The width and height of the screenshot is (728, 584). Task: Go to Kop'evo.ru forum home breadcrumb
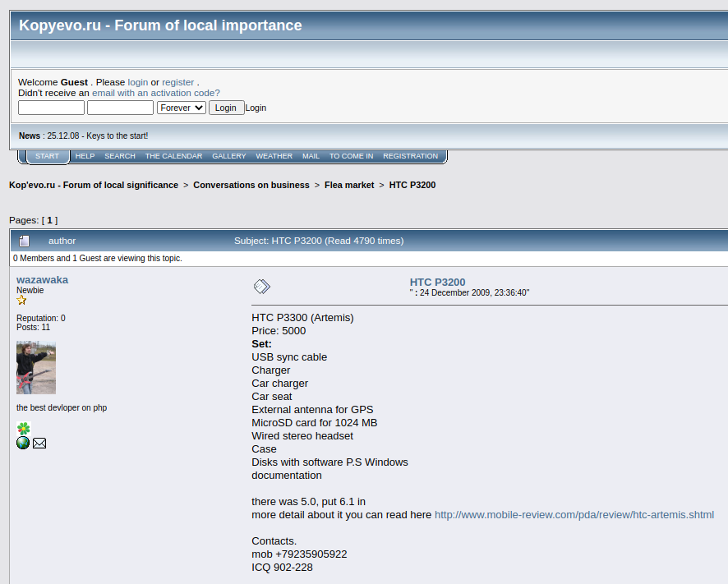[x=94, y=185]
